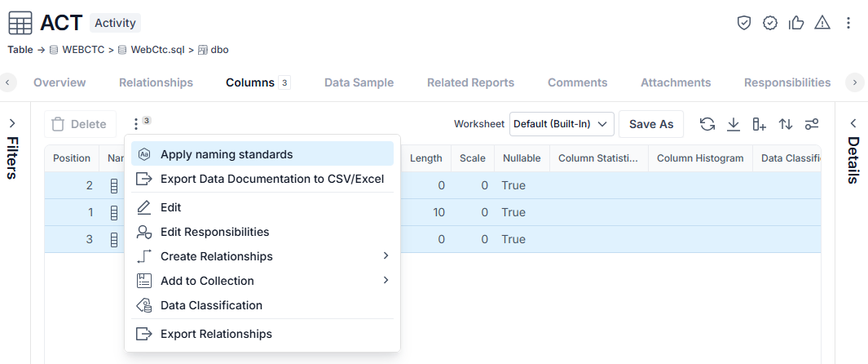The width and height of the screenshot is (868, 364).
Task: Click column icon in row with position 1
Action: (114, 213)
